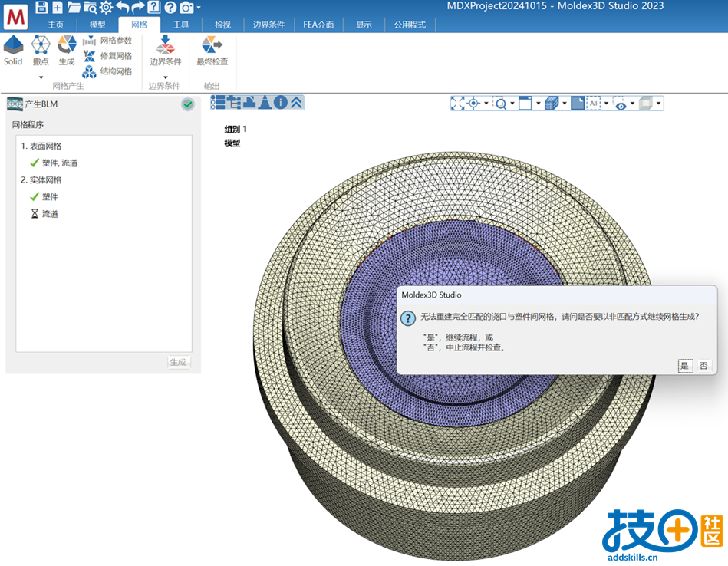Expand the 边界条件 ribbon dropdown arrow
This screenshot has height=566, width=728.
[x=165, y=77]
